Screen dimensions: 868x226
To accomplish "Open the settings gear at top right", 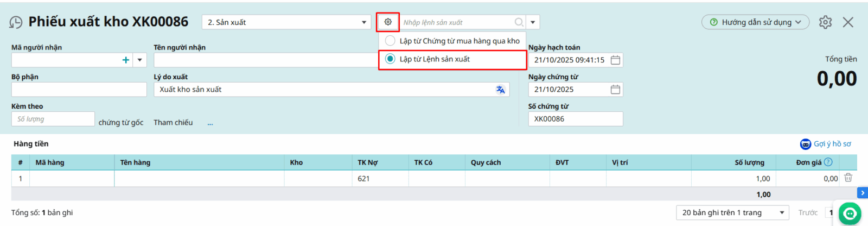I will pos(825,22).
